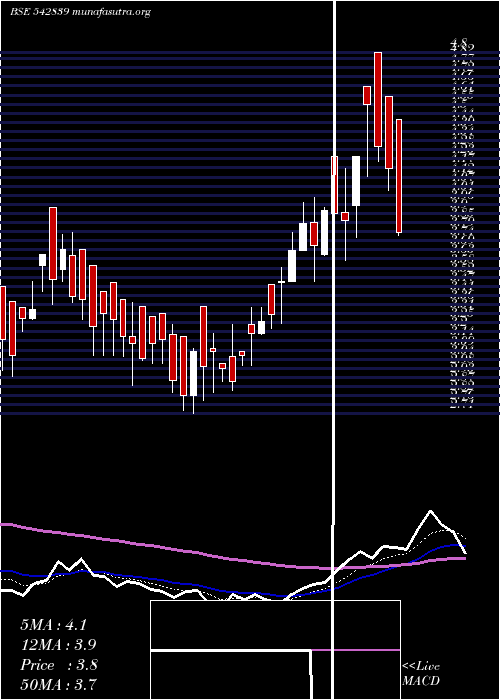Click the "Price : 3.8" value
This screenshot has height=700, width=500.
click(x=59, y=665)
